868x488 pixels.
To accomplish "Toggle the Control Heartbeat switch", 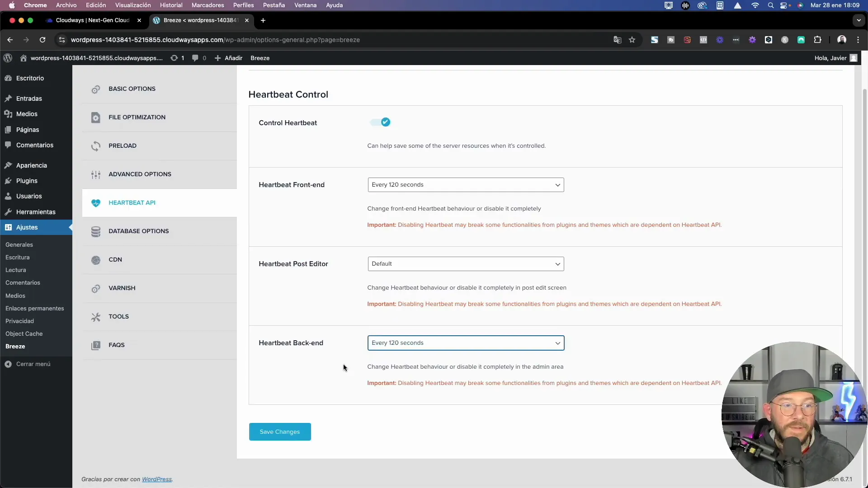I will (x=380, y=122).
